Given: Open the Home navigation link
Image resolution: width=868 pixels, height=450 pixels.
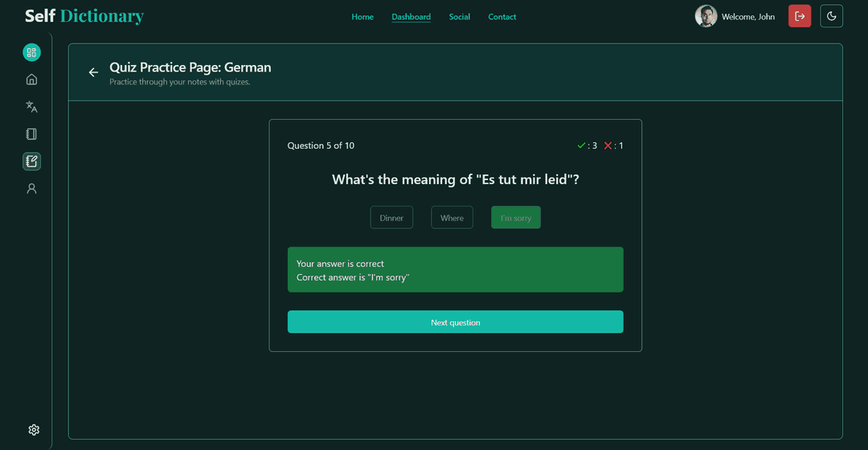Looking at the screenshot, I should 362,17.
